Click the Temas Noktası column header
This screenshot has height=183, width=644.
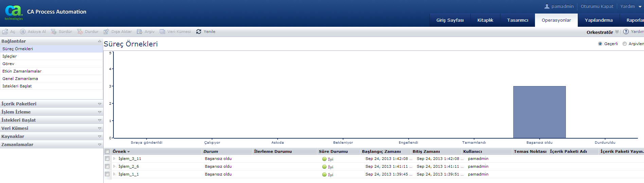pyautogui.click(x=530, y=151)
